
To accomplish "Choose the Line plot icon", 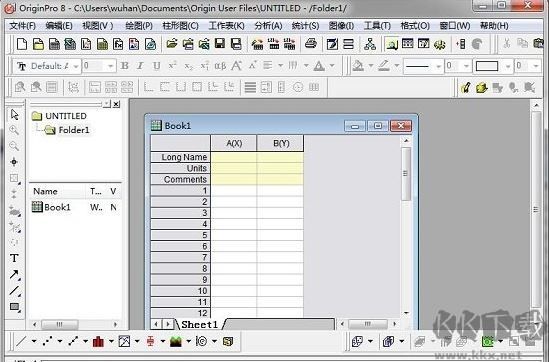I will click(x=21, y=341).
